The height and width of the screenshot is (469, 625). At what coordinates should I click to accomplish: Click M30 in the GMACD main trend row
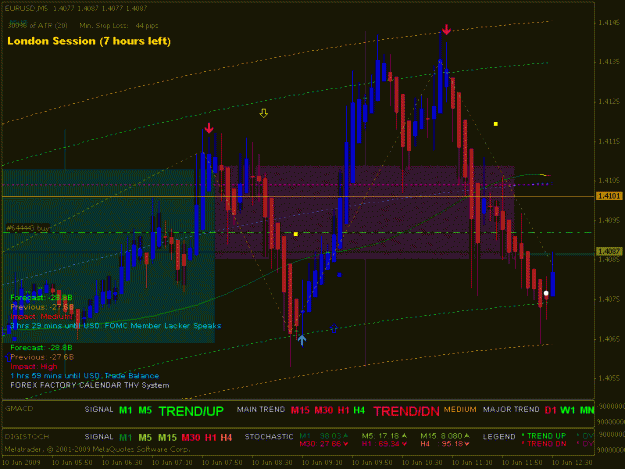click(x=324, y=410)
